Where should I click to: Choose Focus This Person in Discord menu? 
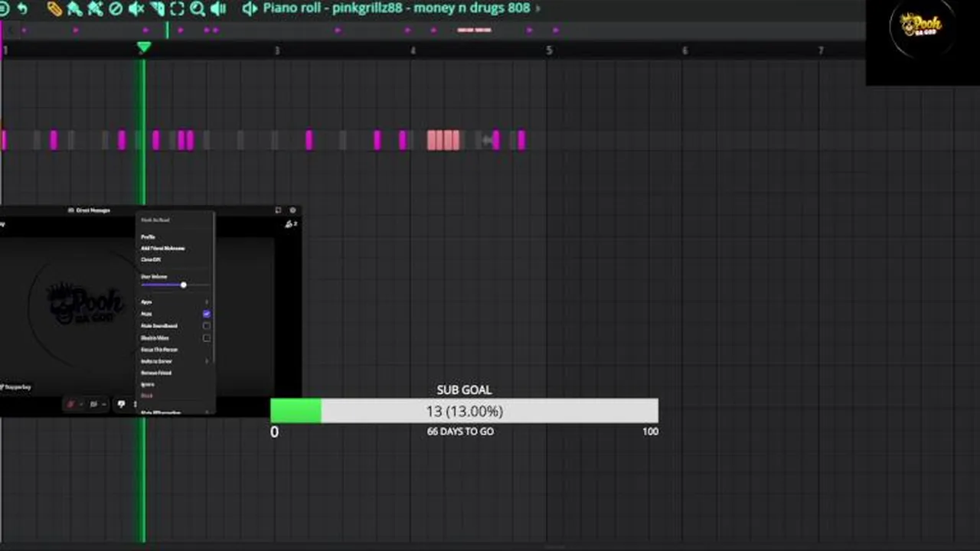(159, 350)
